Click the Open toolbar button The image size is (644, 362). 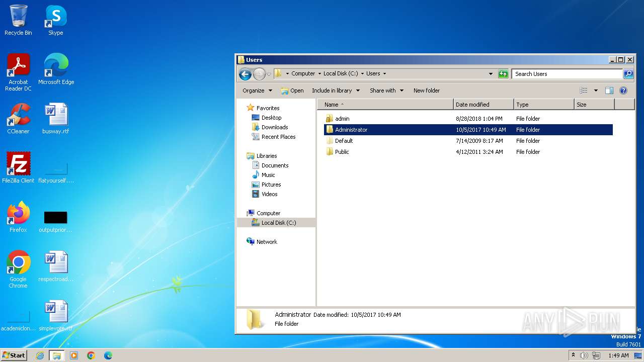point(292,90)
